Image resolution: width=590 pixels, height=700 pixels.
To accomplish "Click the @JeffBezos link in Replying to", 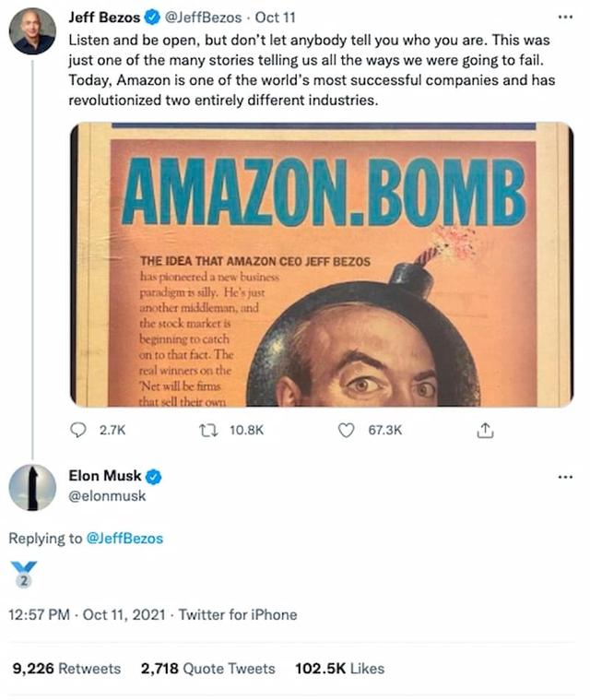I will click(124, 538).
